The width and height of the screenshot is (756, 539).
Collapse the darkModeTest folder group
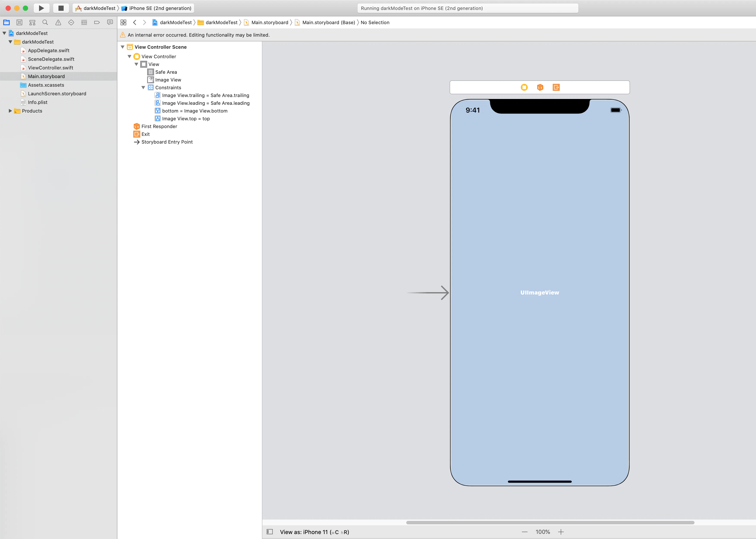pyautogui.click(x=10, y=42)
